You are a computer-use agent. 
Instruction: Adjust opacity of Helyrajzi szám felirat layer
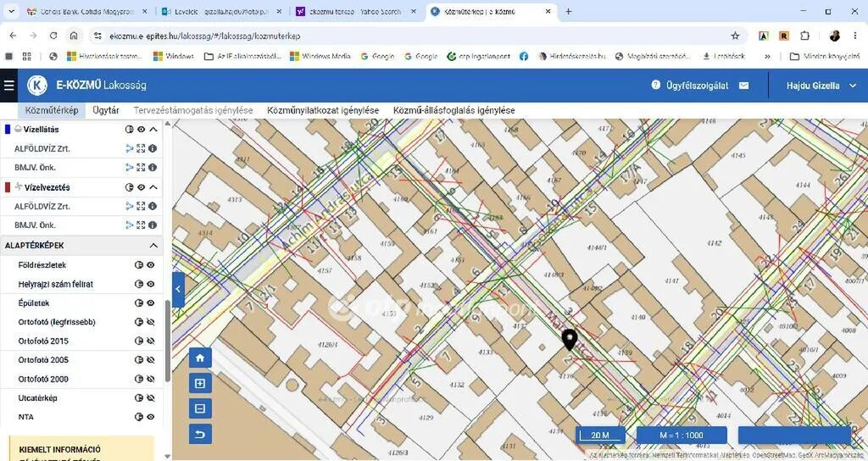139,284
